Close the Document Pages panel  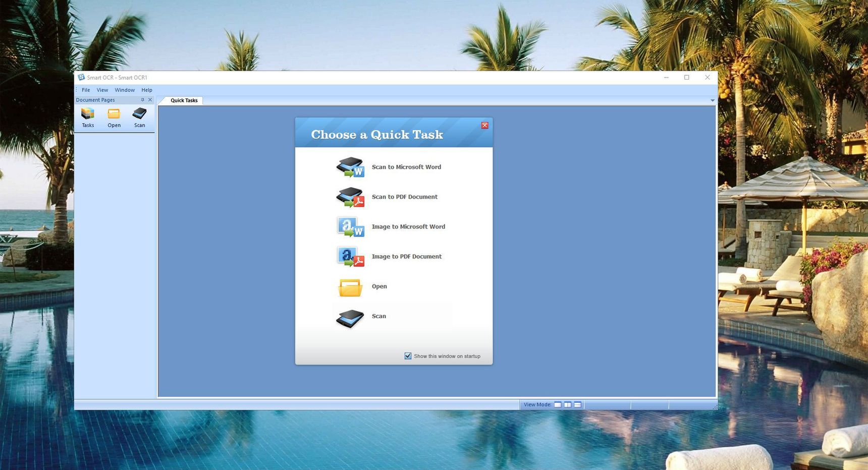click(x=150, y=100)
